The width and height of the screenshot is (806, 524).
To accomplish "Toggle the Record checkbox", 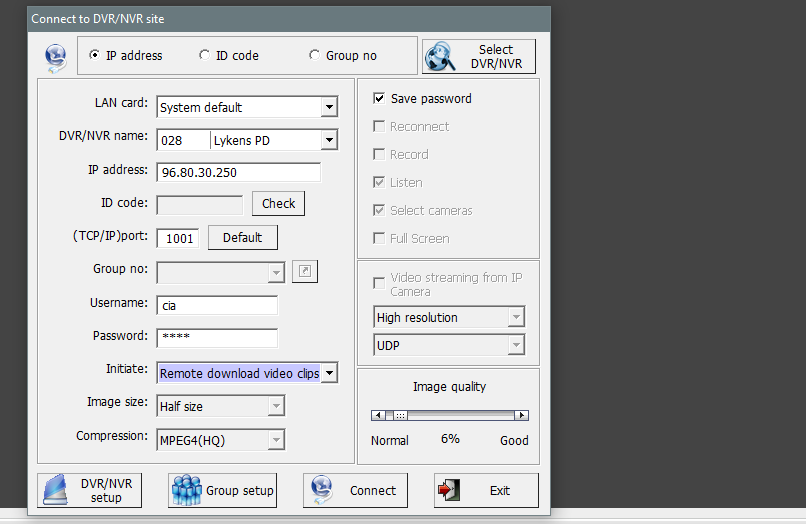I will pos(379,154).
